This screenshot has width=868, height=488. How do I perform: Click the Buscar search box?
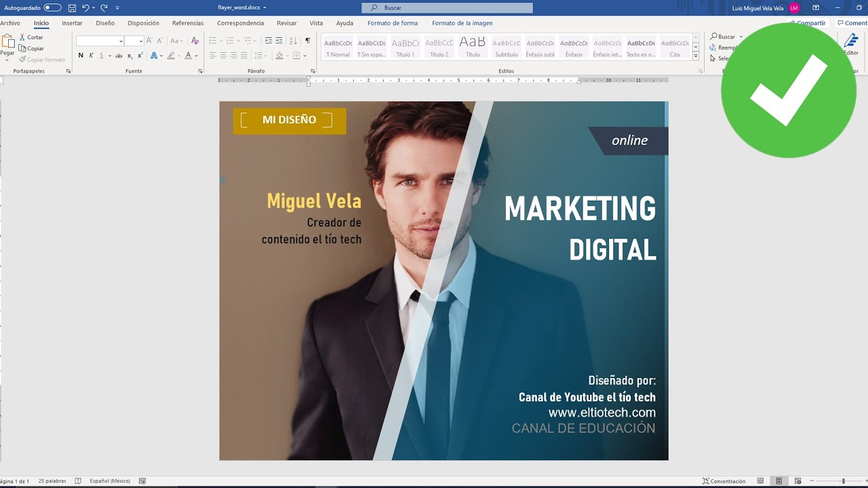tap(448, 7)
